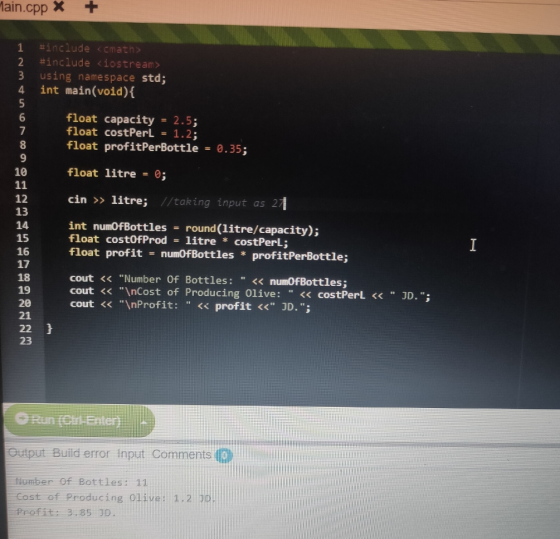
Task: Click line number 6 in the gutter
Action: [22, 117]
